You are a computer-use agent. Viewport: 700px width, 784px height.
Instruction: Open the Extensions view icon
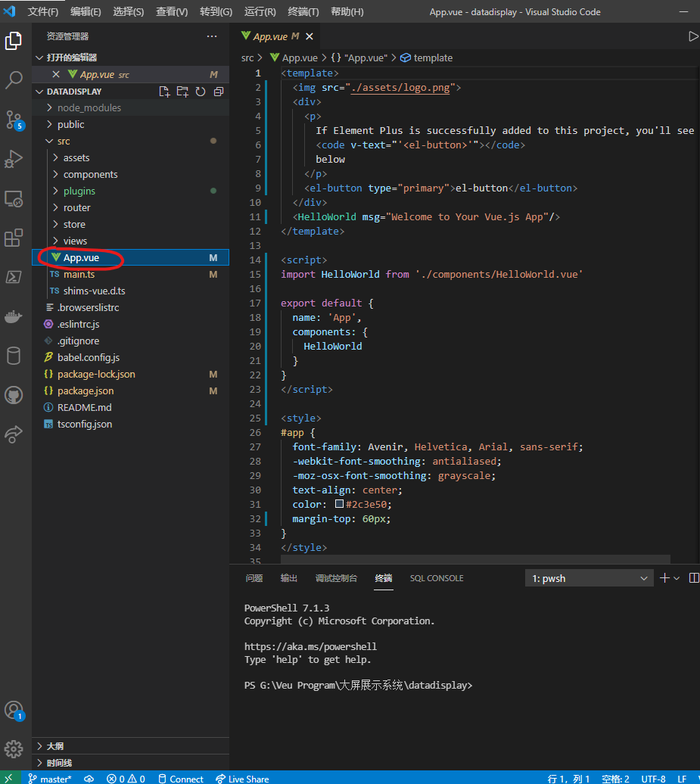coord(14,238)
